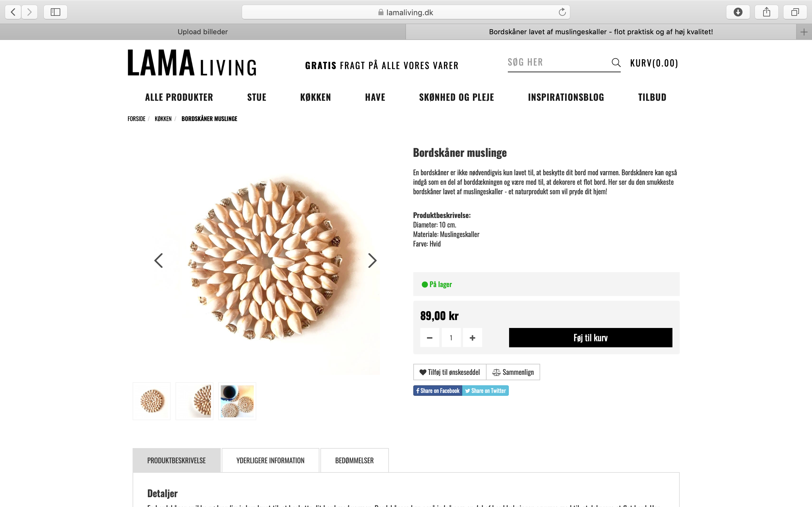812x507 pixels.
Task: Focus the Søg Her search field
Action: (x=557, y=62)
